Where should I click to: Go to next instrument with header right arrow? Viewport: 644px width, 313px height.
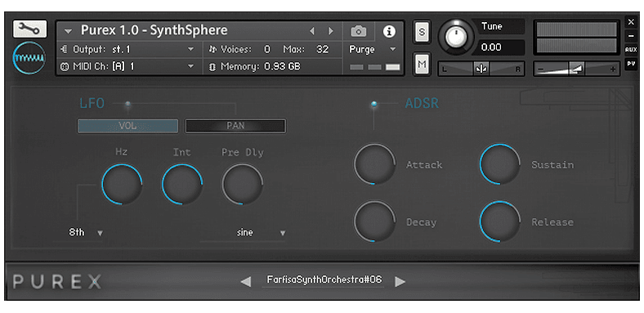click(331, 31)
